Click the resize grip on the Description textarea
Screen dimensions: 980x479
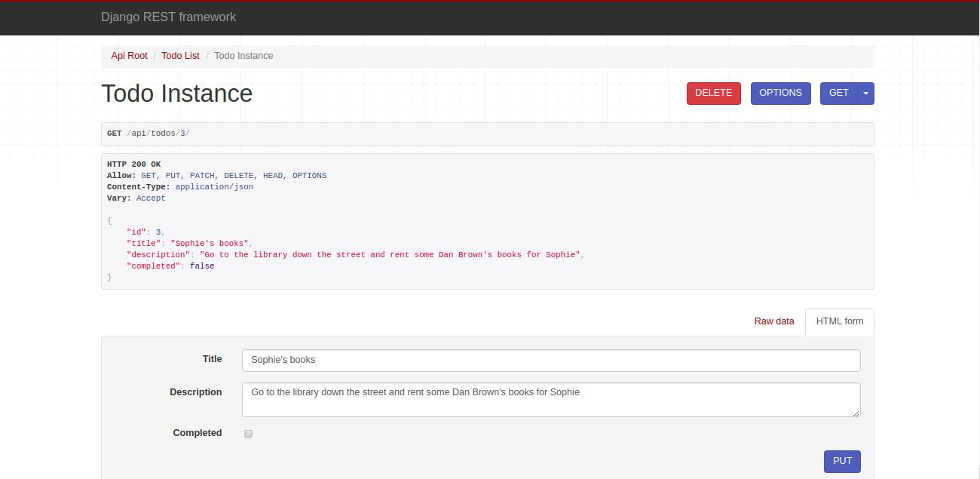click(x=857, y=413)
